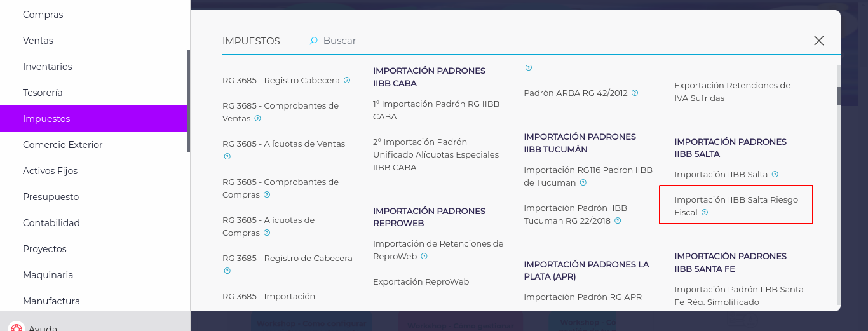Open help icon next to RG 3685 - Registro Cabecera
Viewport: 868px width, 331px height.
point(347,81)
